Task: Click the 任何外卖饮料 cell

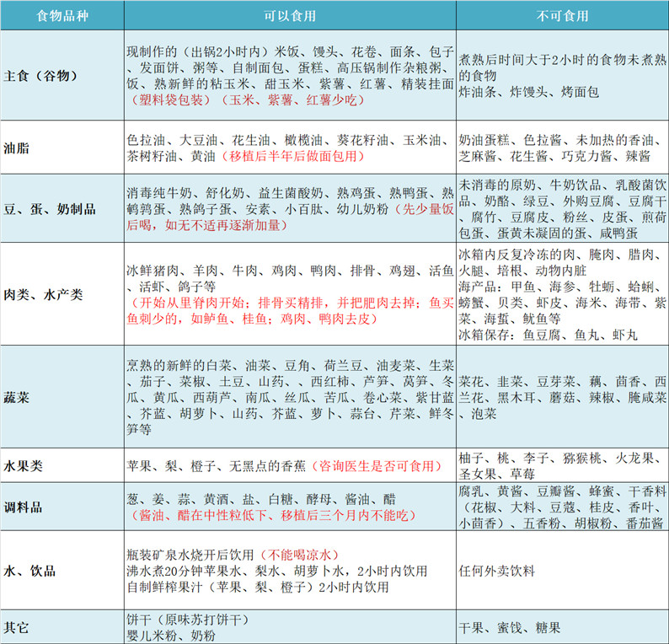Action: point(497,571)
